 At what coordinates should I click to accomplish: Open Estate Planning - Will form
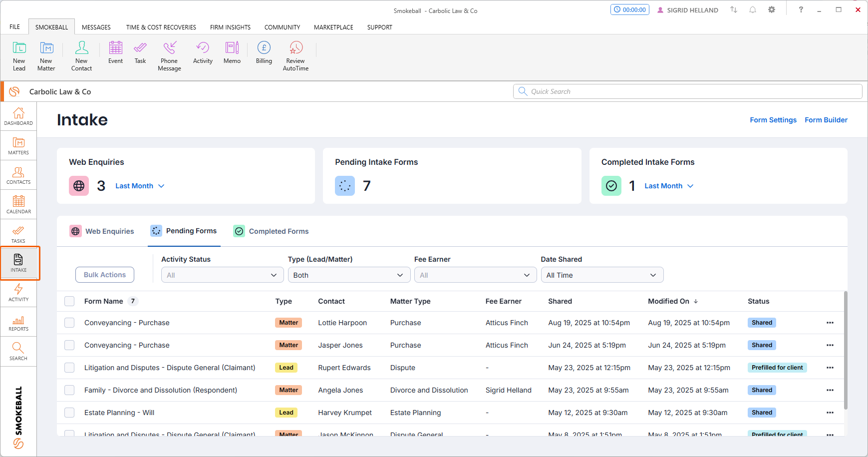(119, 413)
